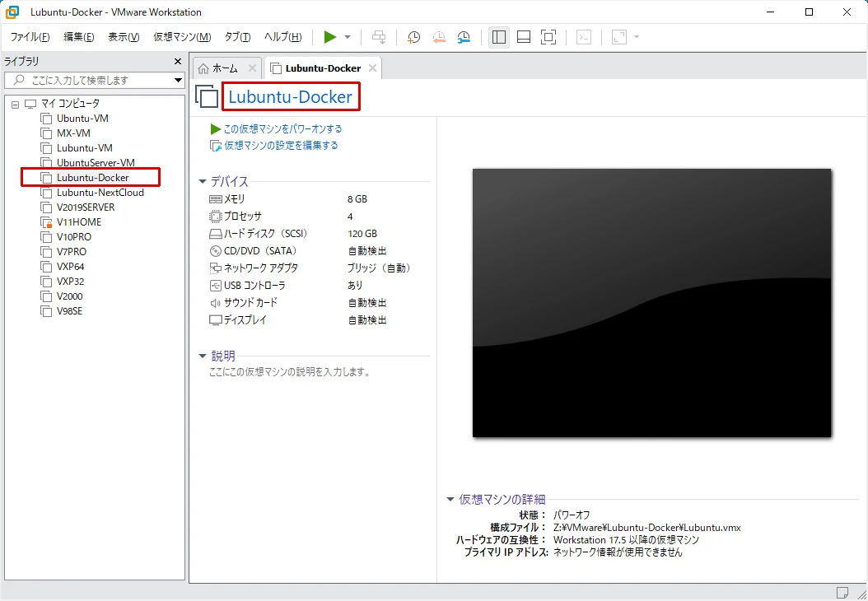
Task: Collapse the マイ コンピュータ tree node
Action: 15,104
